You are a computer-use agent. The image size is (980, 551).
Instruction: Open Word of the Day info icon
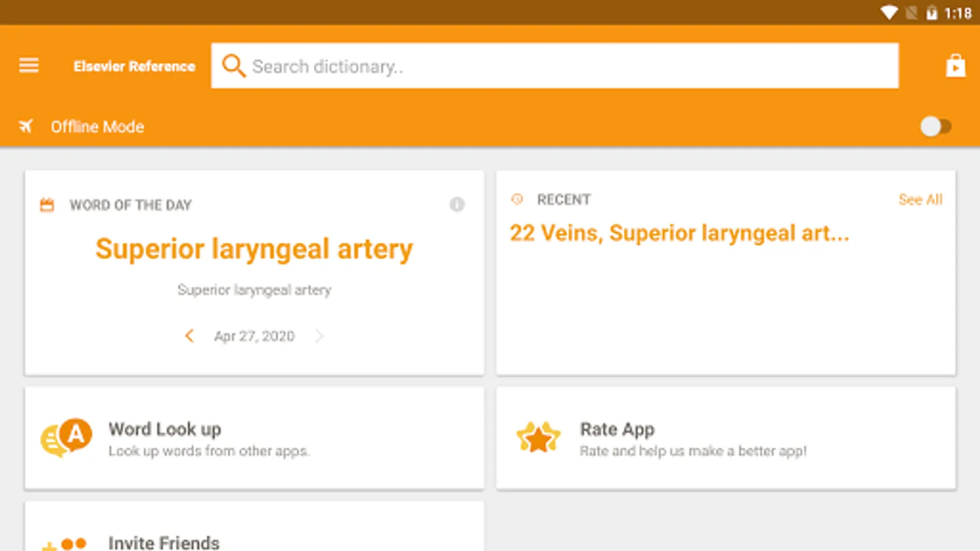coord(457,204)
